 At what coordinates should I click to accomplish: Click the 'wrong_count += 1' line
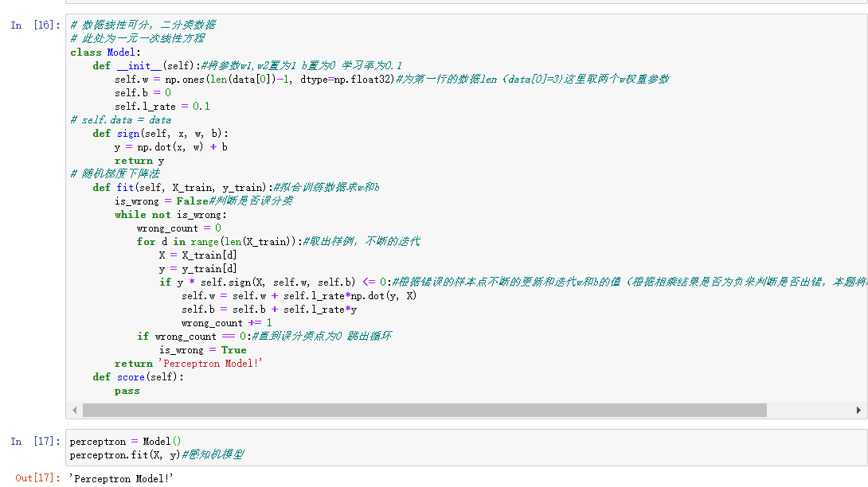coord(226,322)
